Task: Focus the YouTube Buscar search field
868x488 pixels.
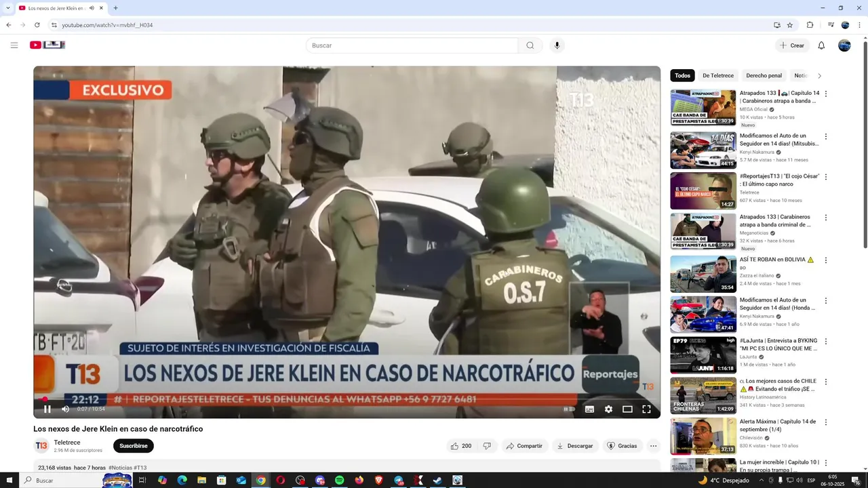Action: (412, 45)
